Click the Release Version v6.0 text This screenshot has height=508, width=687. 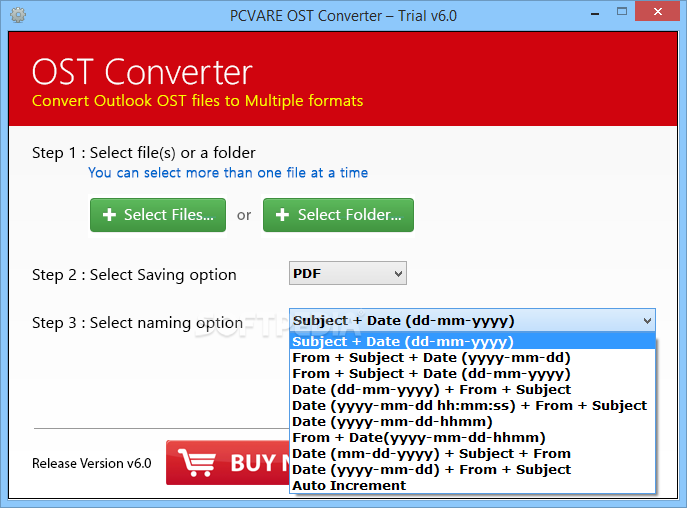(x=92, y=463)
